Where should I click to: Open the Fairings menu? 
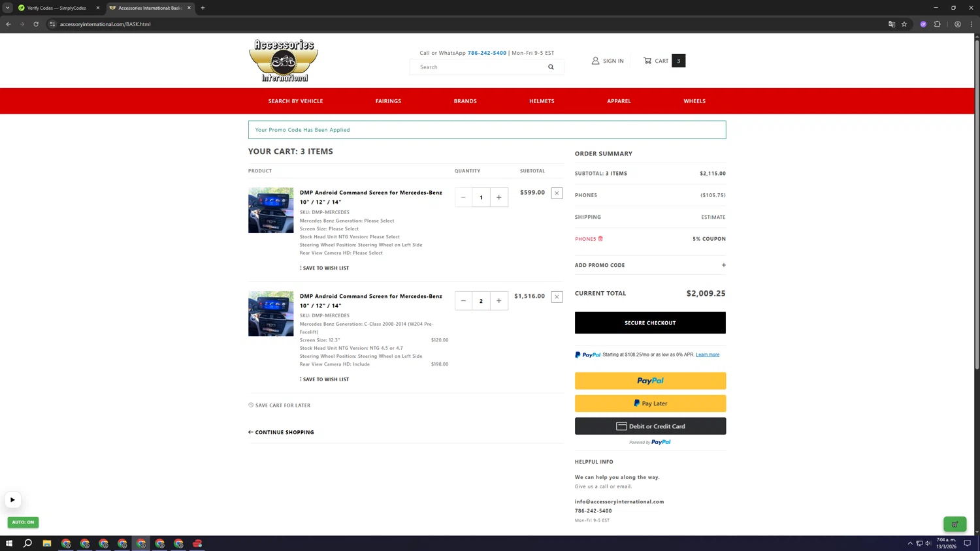pyautogui.click(x=388, y=101)
